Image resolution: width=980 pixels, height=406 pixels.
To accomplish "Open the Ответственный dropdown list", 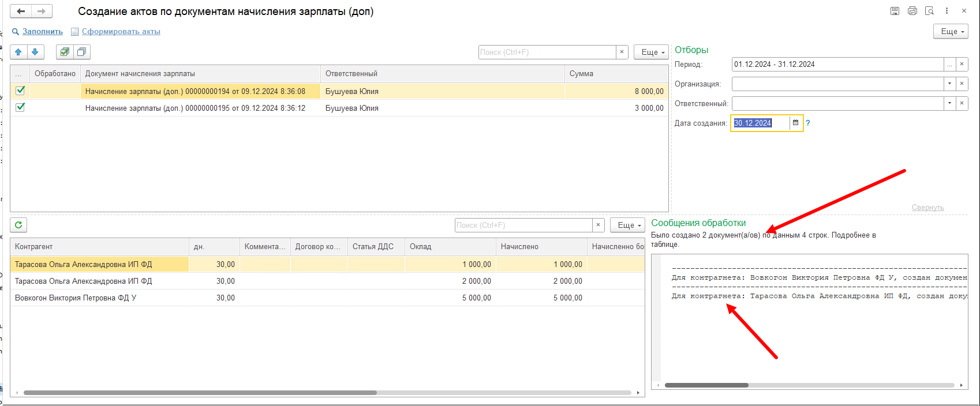I will click(949, 103).
